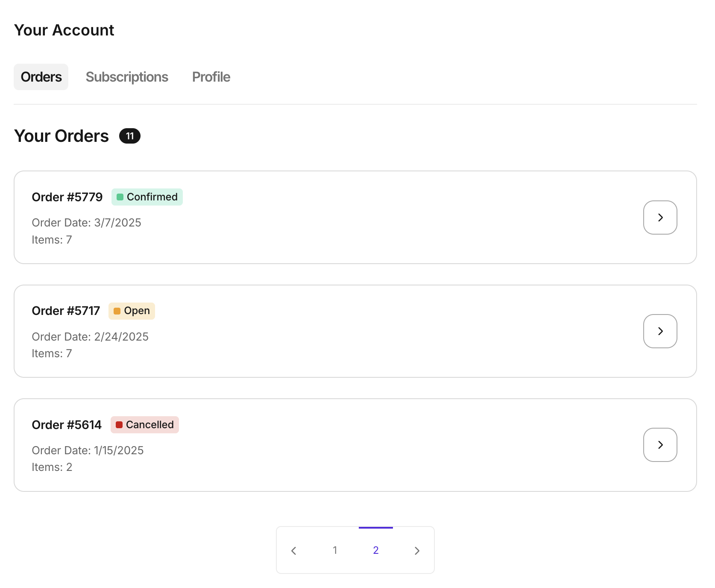Go to next page arrow in pagination
Screen dimensions: 715x588
[417, 550]
